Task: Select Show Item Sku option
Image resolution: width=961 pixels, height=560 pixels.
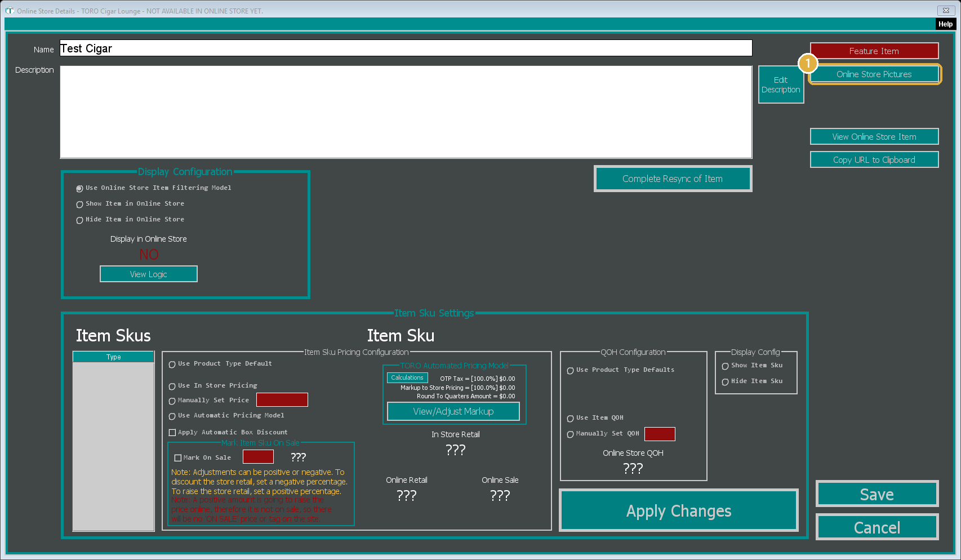Action: 753,366
